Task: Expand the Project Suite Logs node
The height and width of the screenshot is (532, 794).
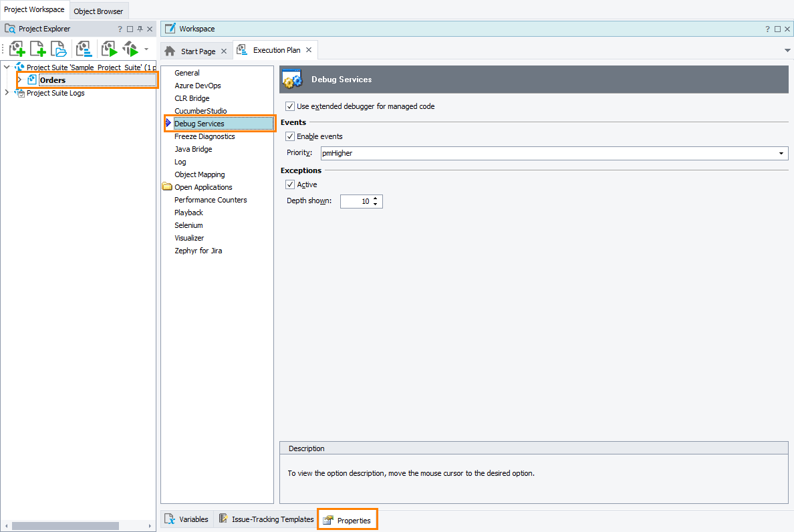Action: (x=7, y=93)
